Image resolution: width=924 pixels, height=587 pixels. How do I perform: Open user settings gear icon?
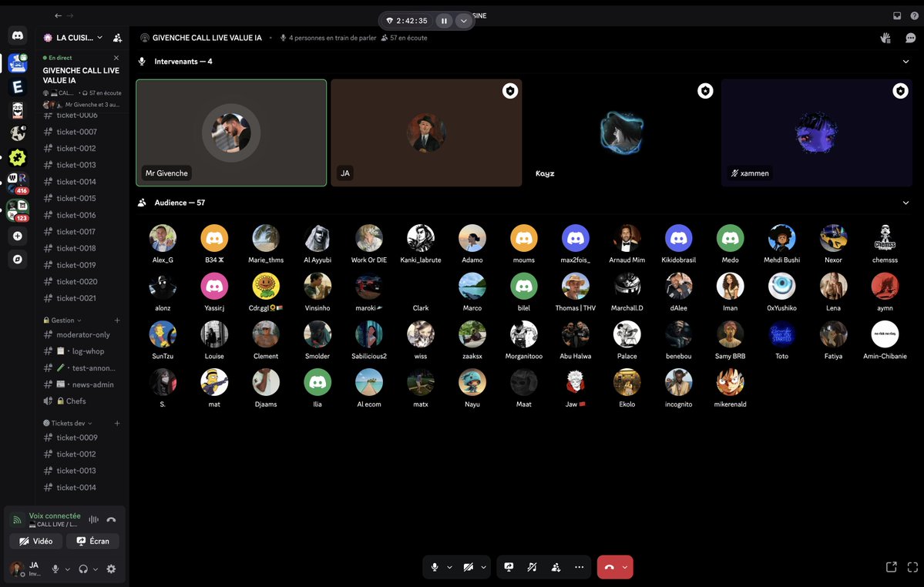112,569
